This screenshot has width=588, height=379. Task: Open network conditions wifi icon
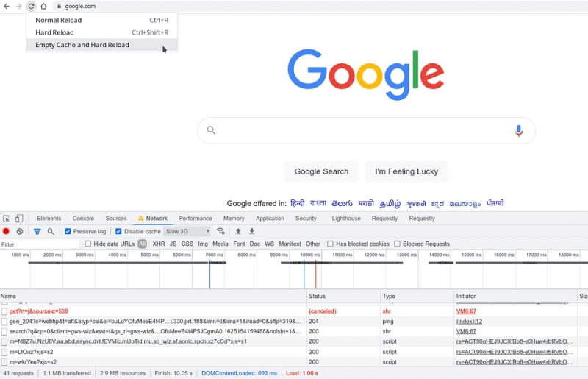[x=221, y=231]
